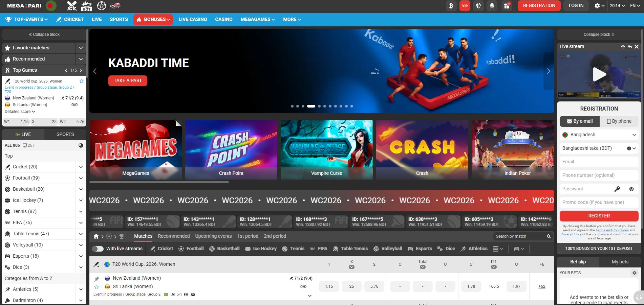Click the games carousel horizontal scrollbar

(159, 182)
